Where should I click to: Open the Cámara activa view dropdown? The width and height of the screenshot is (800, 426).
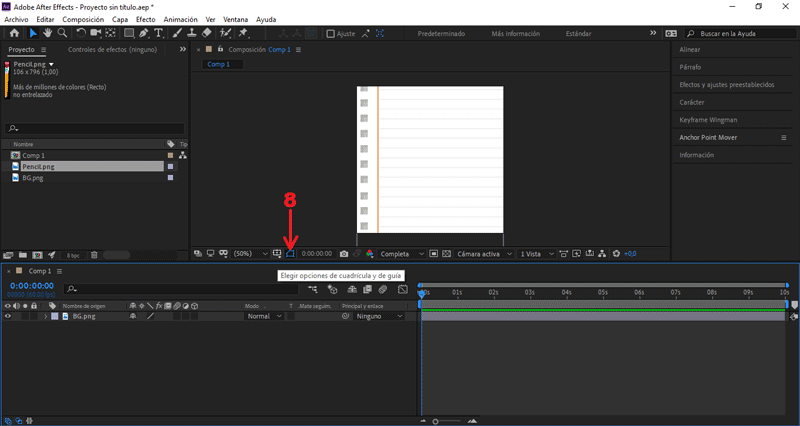pyautogui.click(x=484, y=254)
